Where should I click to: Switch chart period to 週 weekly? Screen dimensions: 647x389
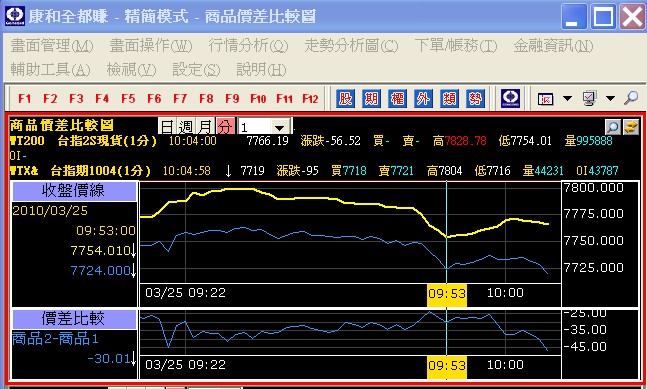(x=186, y=126)
